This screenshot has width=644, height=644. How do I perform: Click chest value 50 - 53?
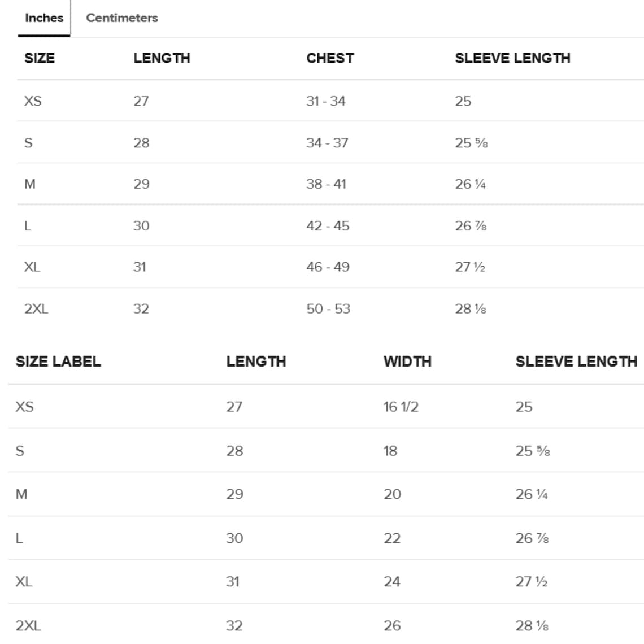328,309
